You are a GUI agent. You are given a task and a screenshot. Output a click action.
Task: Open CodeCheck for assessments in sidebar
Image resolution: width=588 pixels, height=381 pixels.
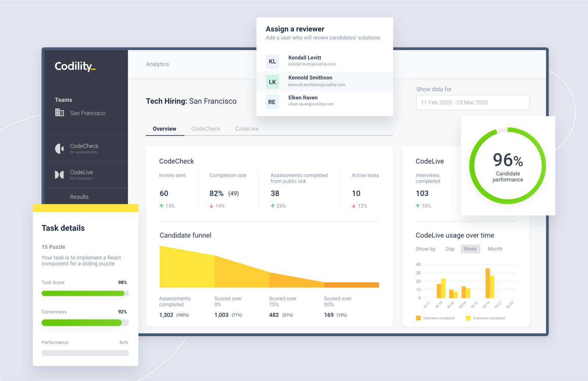(x=86, y=149)
